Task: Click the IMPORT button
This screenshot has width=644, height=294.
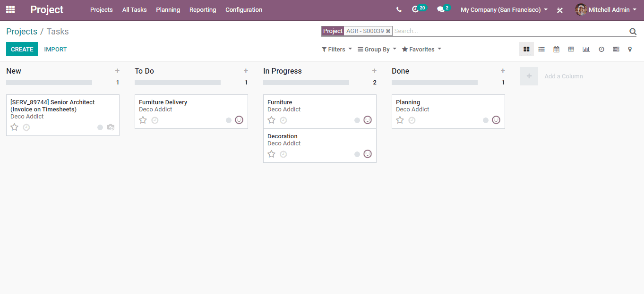Action: pyautogui.click(x=55, y=49)
